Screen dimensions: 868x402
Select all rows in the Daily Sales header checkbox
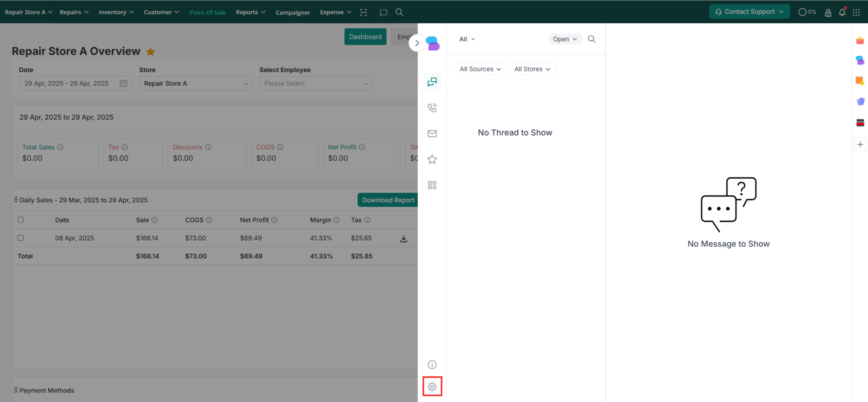(x=21, y=220)
